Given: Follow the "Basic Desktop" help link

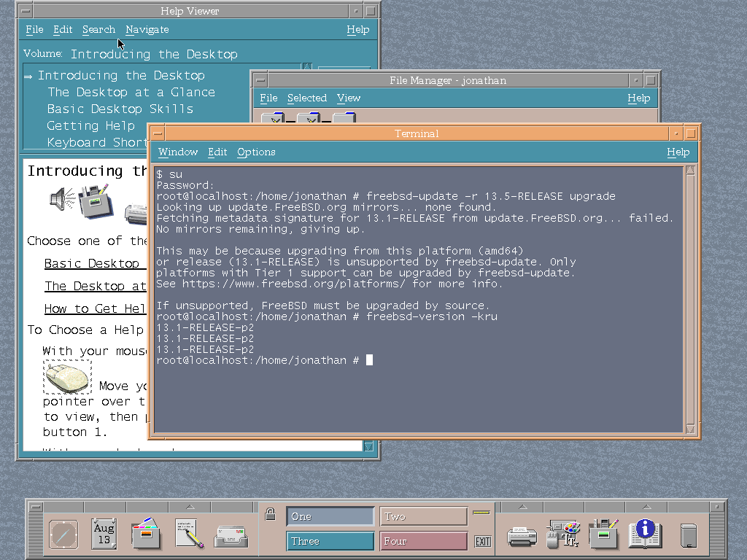Looking at the screenshot, I should [x=92, y=263].
